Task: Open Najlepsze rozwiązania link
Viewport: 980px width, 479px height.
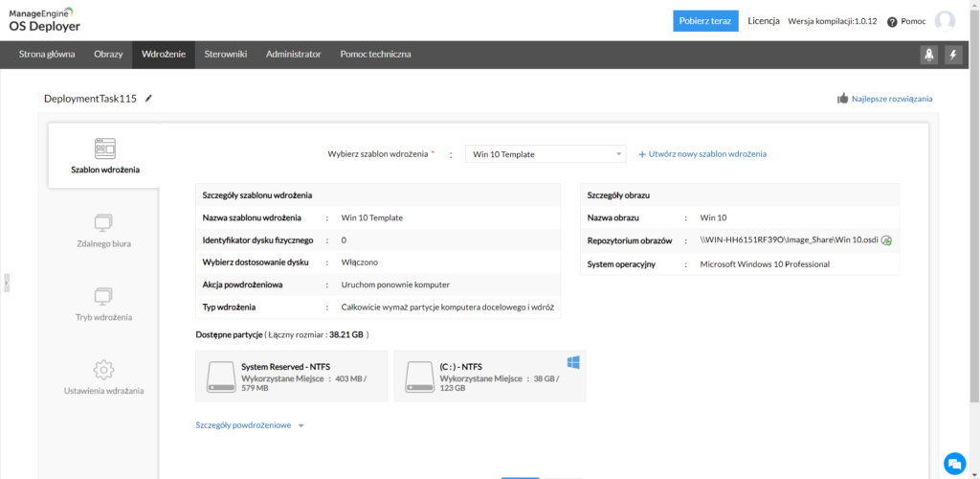Action: click(884, 99)
